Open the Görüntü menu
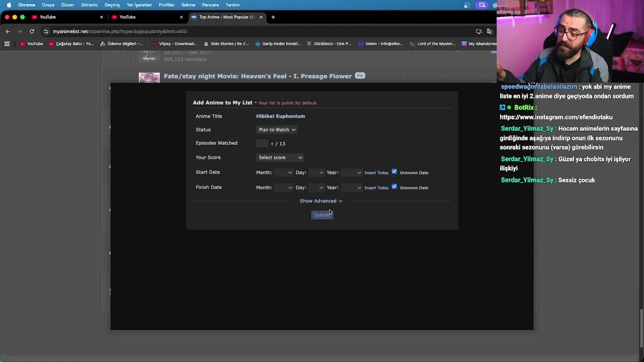This screenshot has height=362, width=644. 90,5
